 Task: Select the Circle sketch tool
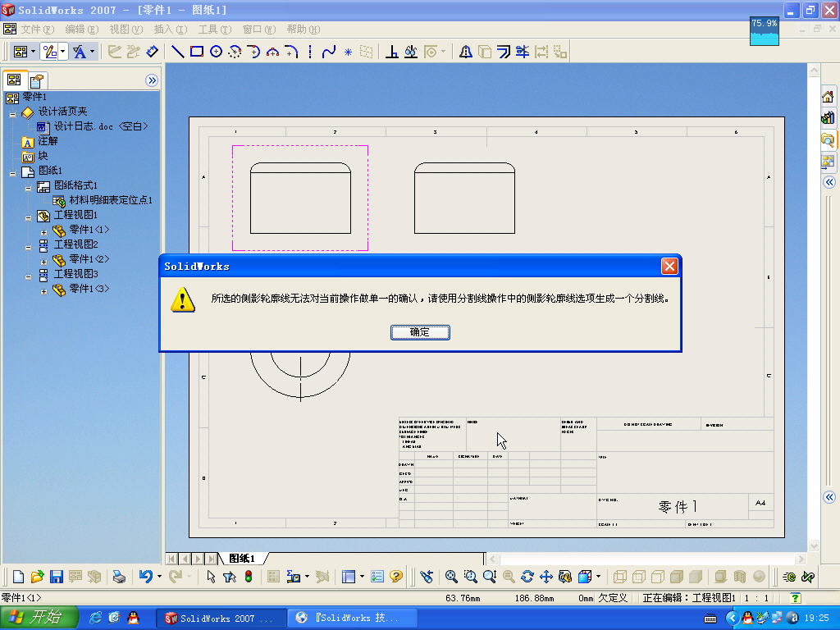pos(216,52)
